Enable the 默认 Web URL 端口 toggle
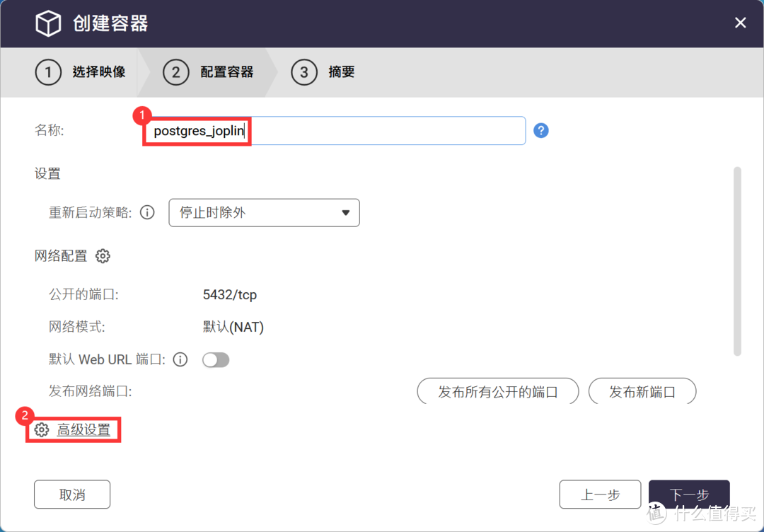This screenshot has width=764, height=532. click(x=216, y=359)
